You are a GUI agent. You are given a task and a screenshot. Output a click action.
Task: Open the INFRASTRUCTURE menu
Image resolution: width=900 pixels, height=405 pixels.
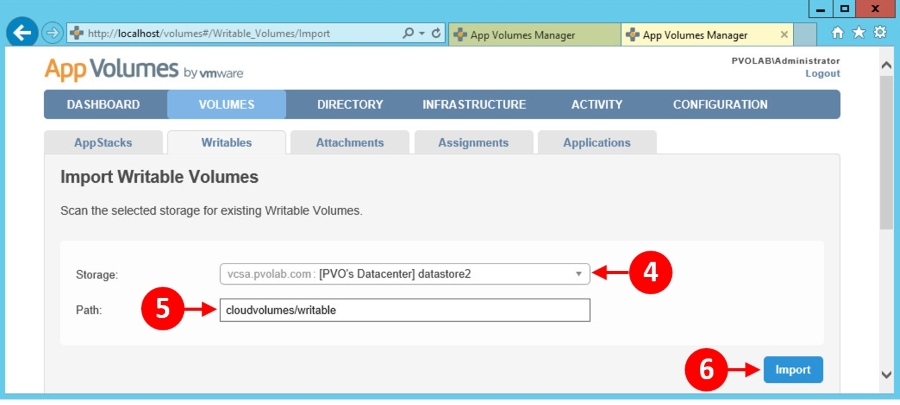pos(474,104)
